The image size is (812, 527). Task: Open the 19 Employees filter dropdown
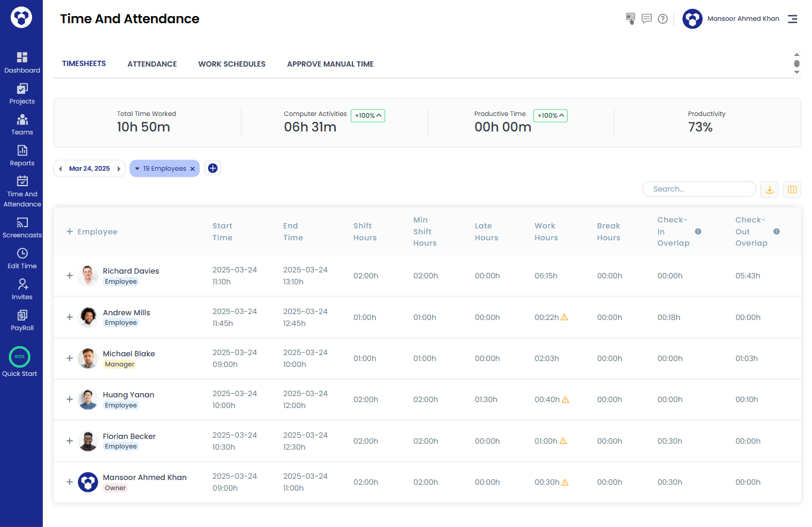pos(137,169)
